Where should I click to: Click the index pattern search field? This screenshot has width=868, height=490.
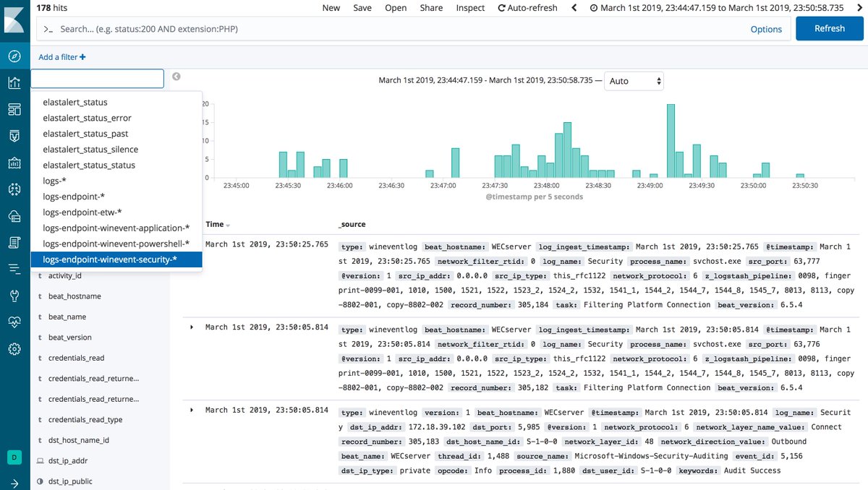tap(97, 79)
